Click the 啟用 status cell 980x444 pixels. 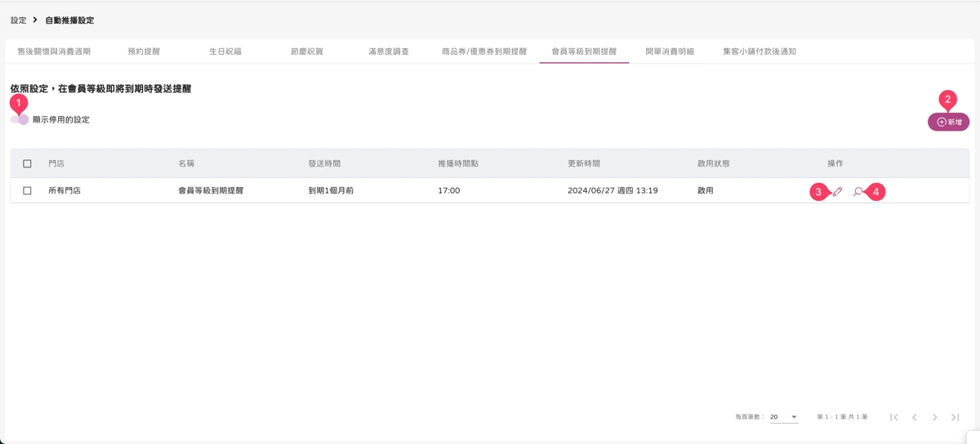[x=706, y=191]
